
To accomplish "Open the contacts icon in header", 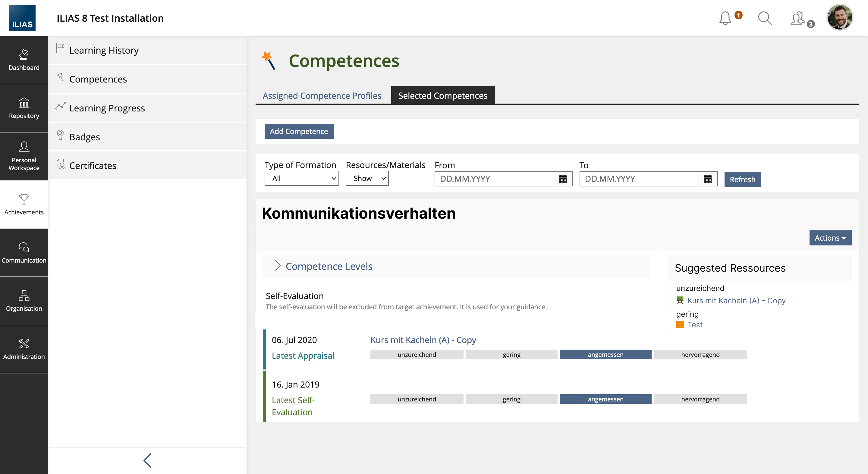I will coord(798,18).
